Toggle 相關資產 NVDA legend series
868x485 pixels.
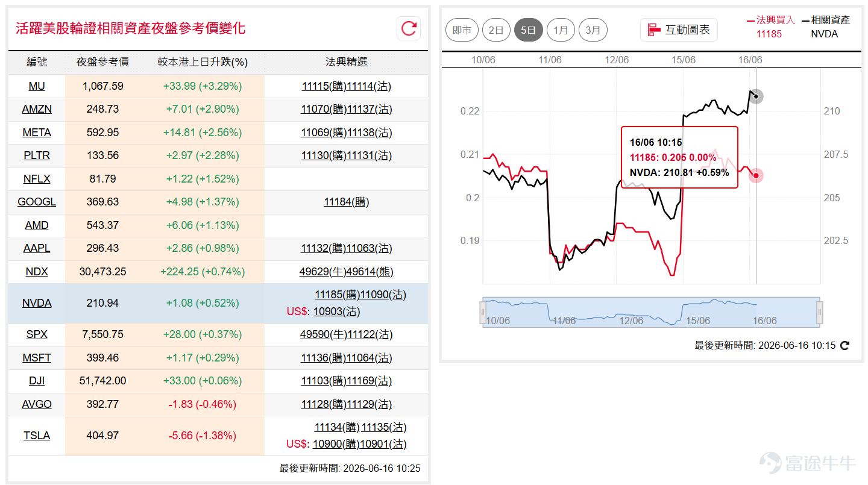(x=825, y=27)
